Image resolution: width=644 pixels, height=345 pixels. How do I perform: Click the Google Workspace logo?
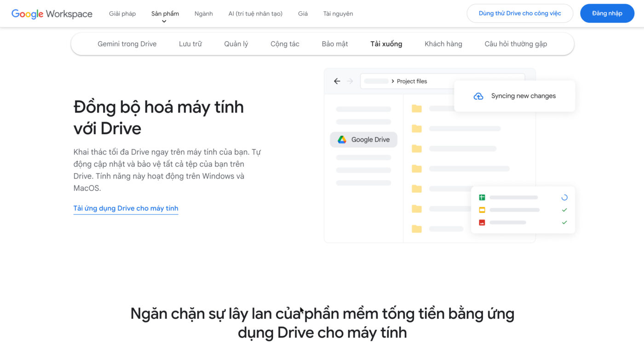(x=52, y=14)
